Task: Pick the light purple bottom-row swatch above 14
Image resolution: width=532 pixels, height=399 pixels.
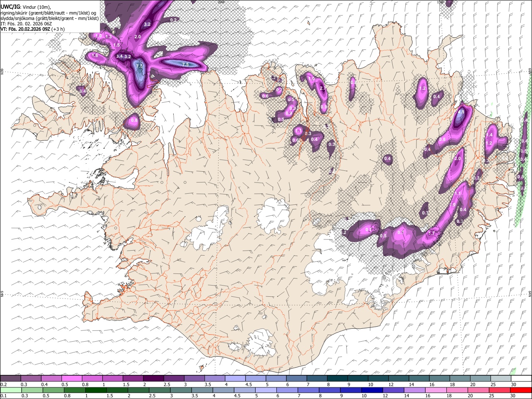Action: (414, 390)
